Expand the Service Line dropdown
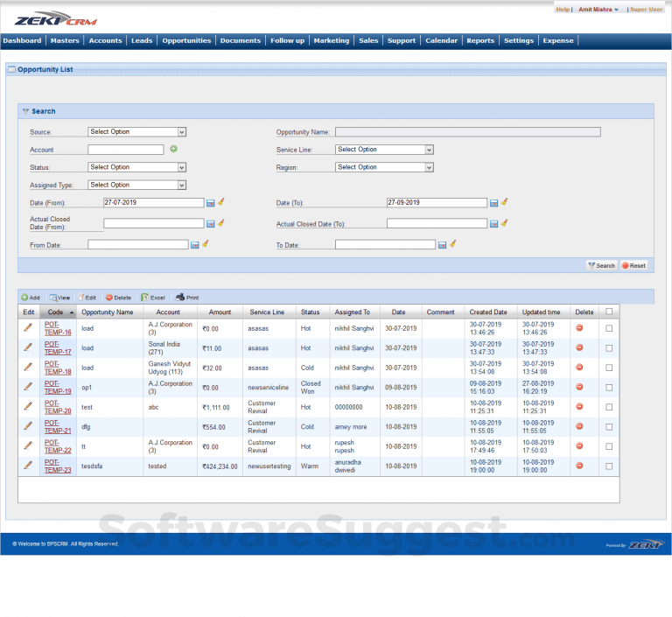This screenshot has width=672, height=617. point(384,150)
